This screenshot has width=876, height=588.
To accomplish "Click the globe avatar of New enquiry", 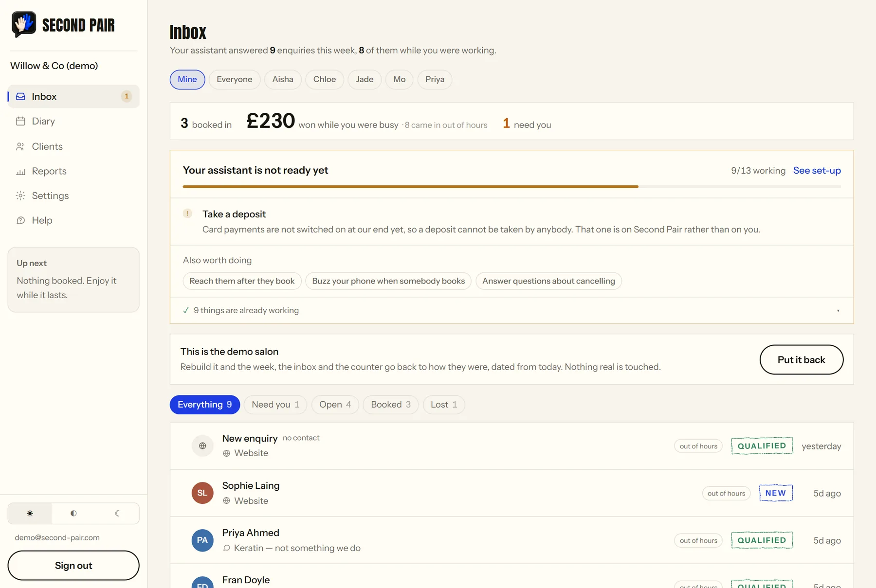I will point(202,445).
